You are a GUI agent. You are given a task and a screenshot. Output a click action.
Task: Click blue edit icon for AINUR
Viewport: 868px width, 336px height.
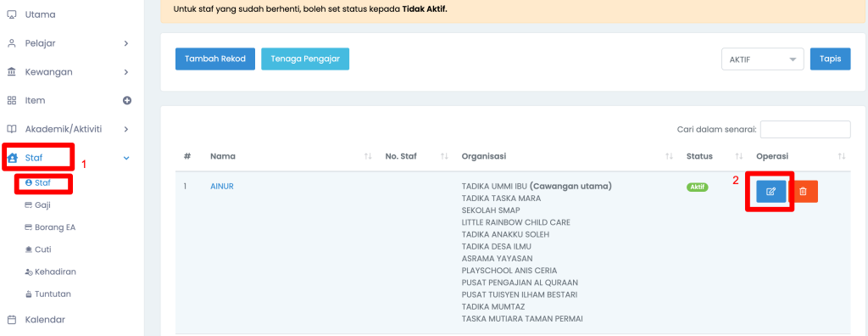tap(771, 191)
